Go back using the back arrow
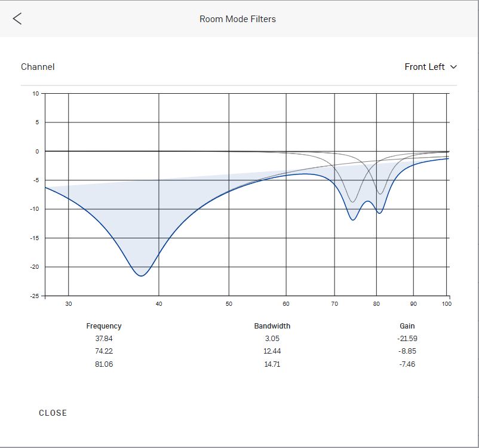Viewport: 479px width, 448px height. (x=17, y=19)
